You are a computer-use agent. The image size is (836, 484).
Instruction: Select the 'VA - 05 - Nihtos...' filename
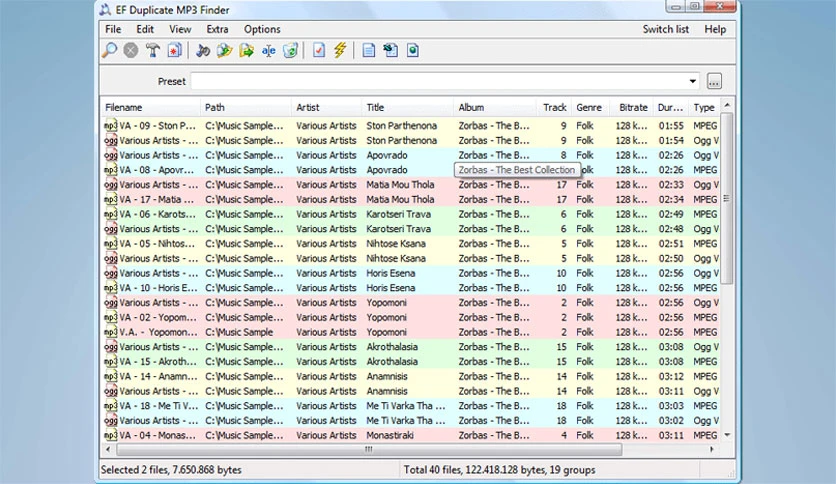(x=157, y=244)
